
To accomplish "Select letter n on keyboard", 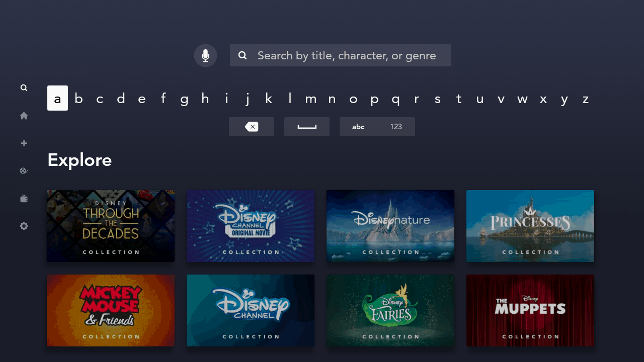I will coord(332,99).
